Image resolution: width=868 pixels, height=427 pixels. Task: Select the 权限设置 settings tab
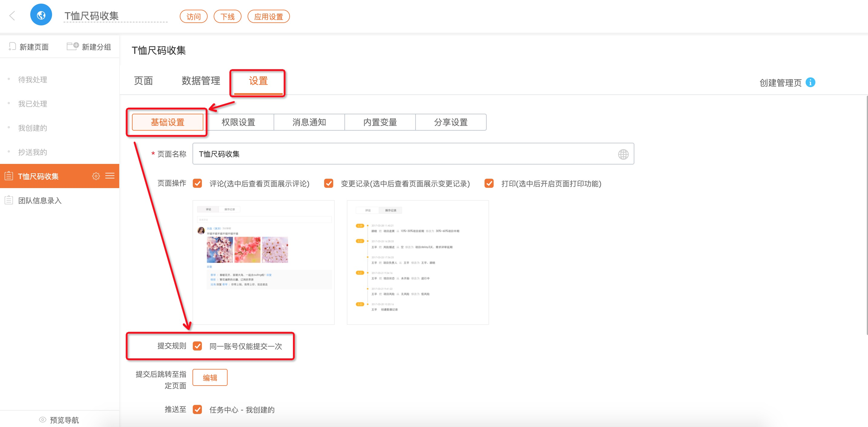238,122
